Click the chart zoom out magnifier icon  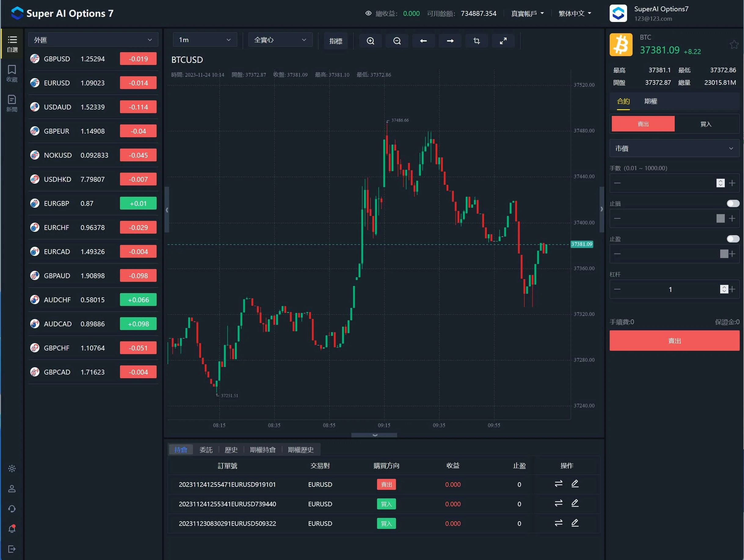[x=397, y=41]
